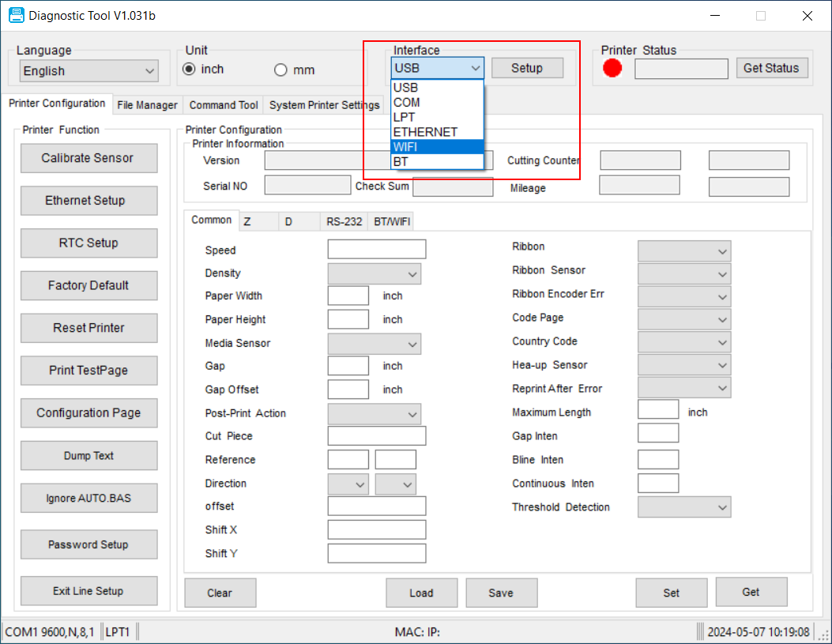Viewport: 832px width, 644px height.
Task: Switch to the File Manager tab
Action: [x=147, y=105]
